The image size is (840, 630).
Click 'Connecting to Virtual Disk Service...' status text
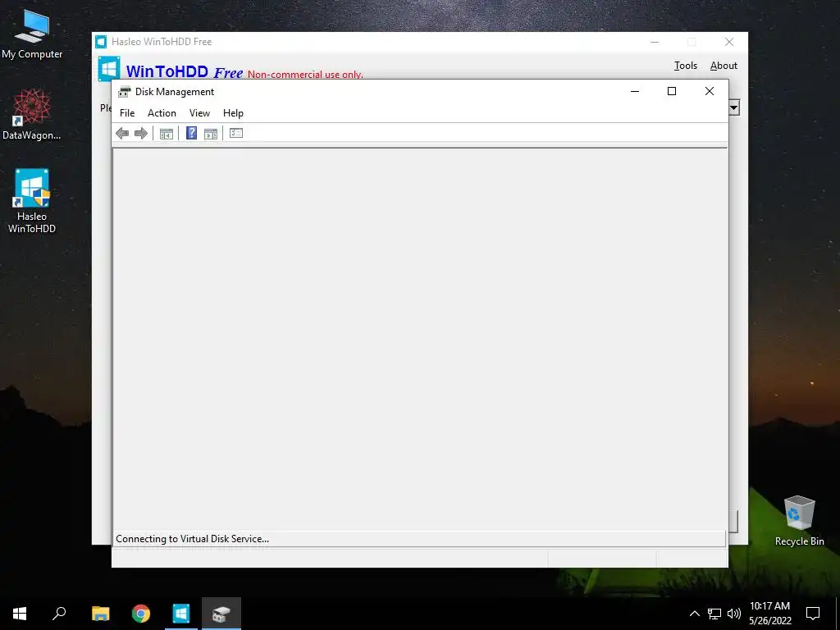point(192,539)
